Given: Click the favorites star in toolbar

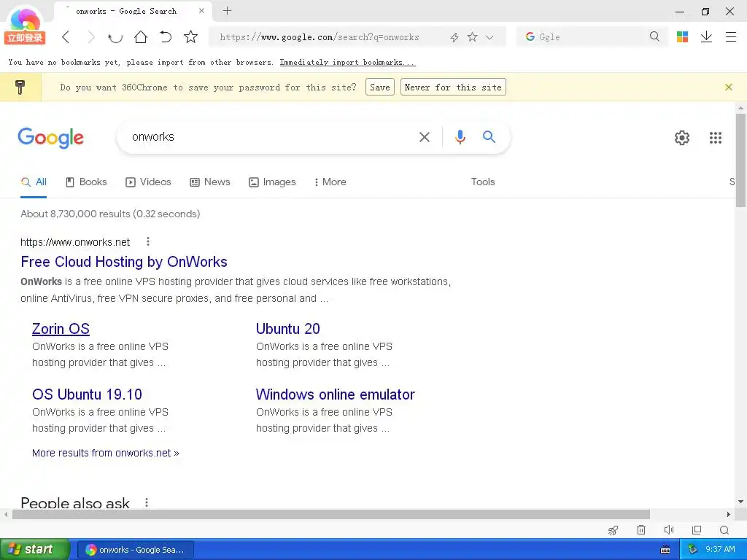Looking at the screenshot, I should tap(190, 36).
